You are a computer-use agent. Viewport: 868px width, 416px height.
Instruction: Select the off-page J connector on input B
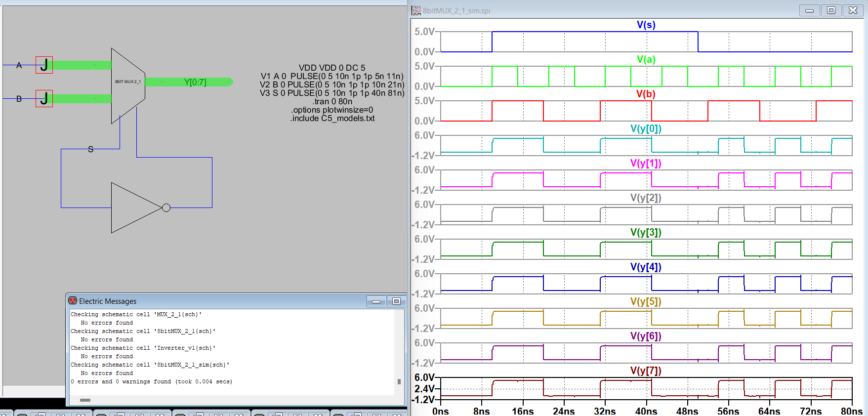44,98
